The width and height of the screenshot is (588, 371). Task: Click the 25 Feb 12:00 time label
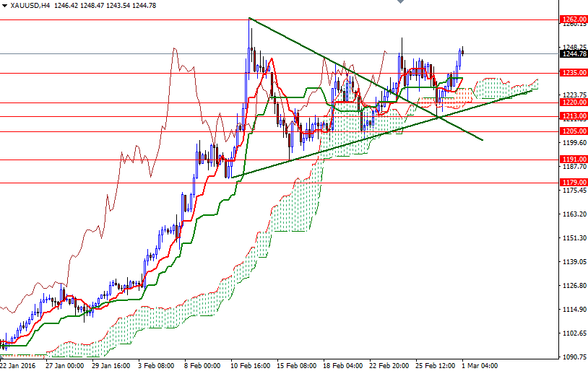[x=436, y=366]
